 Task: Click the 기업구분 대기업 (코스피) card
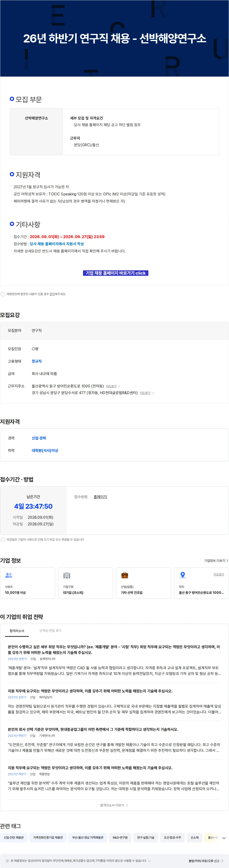click(86, 583)
